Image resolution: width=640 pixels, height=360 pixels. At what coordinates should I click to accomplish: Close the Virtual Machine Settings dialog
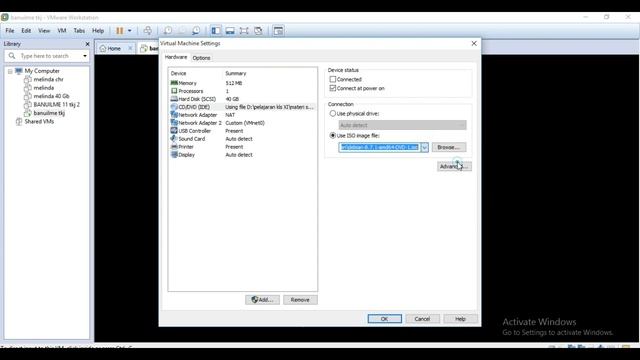[474, 43]
